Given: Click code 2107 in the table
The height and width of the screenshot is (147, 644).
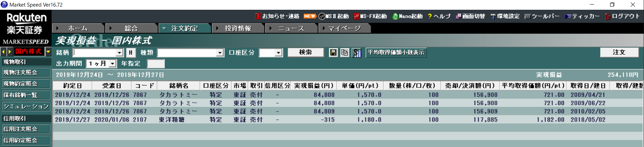Looking at the screenshot, I should [x=140, y=119].
